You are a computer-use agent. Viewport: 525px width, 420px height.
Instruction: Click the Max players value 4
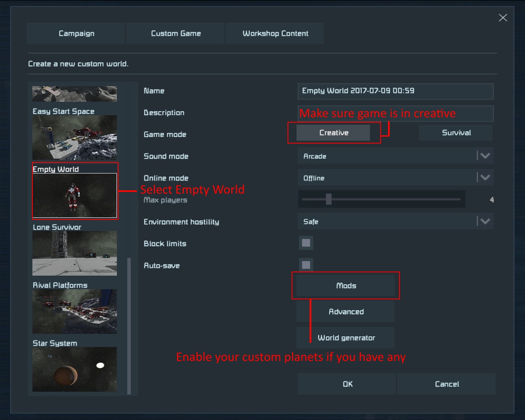point(492,200)
